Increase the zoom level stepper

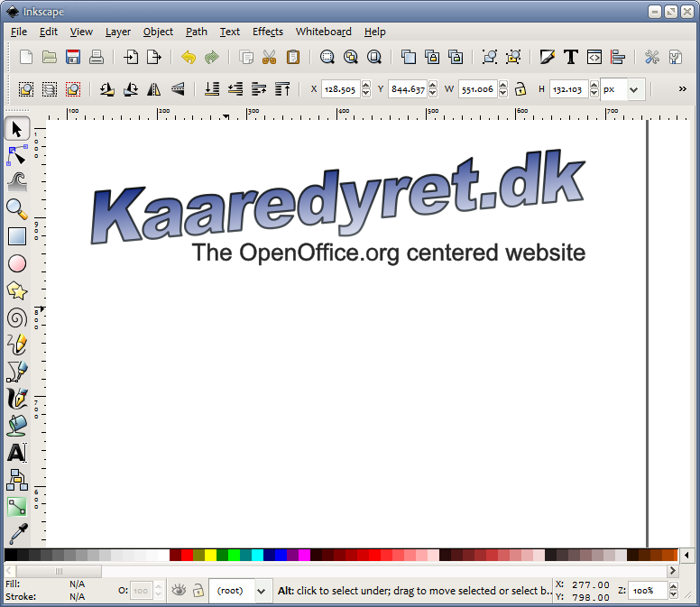(x=674, y=586)
